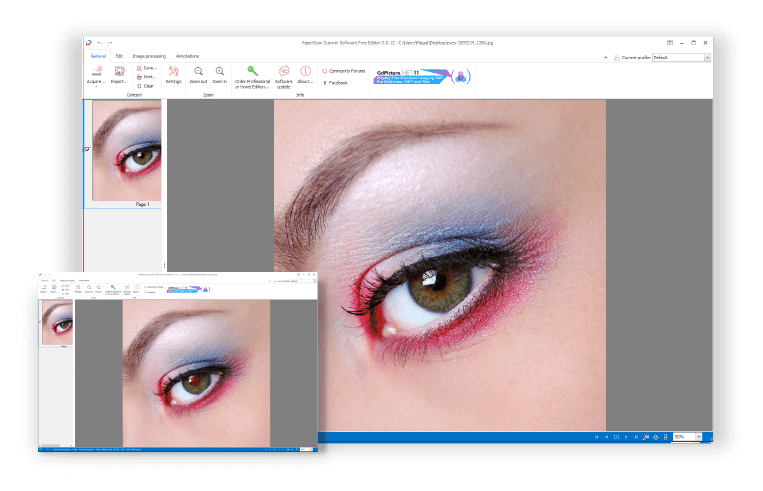Screen dimensions: 763x491
Task: Click the Acquire scan icon
Action: (96, 74)
